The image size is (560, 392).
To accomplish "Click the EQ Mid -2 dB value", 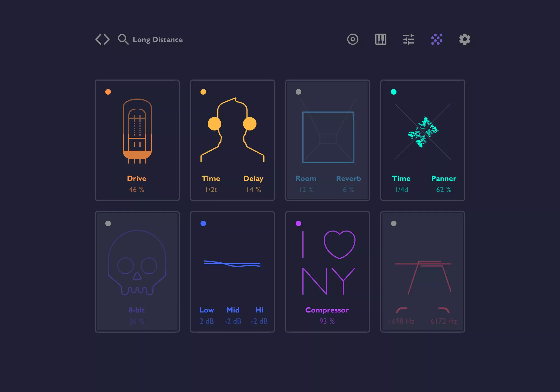I will coord(233,321).
